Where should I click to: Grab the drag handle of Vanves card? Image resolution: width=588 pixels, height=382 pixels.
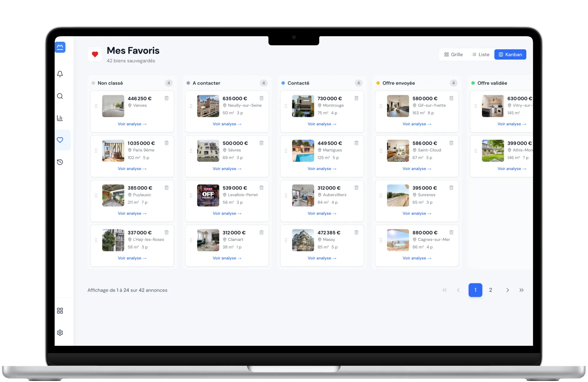click(x=96, y=106)
